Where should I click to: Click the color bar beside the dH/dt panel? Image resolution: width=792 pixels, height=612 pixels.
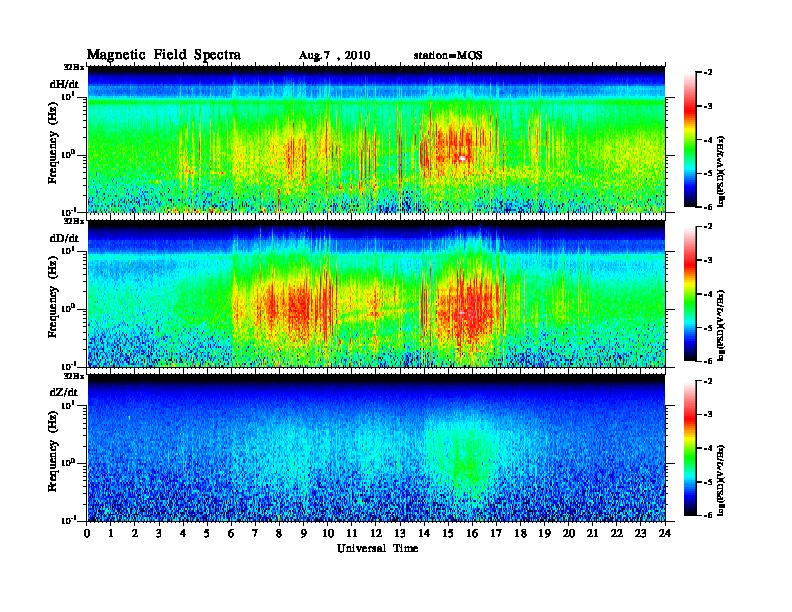[689, 140]
